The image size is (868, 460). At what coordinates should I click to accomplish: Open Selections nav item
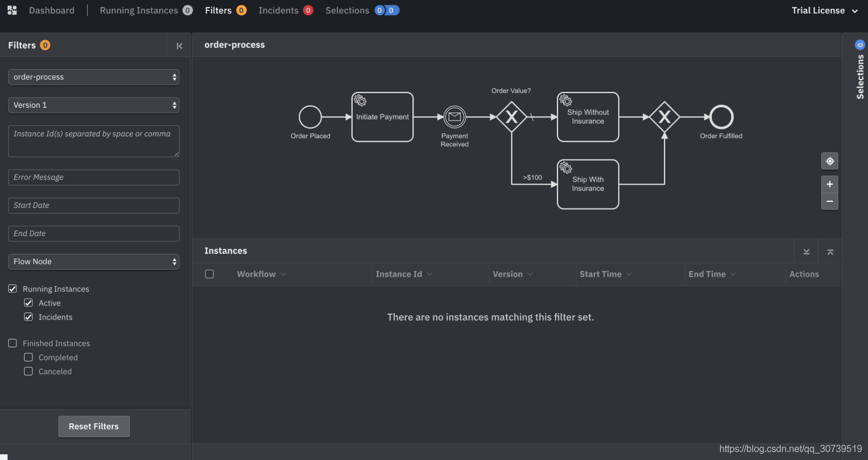click(362, 11)
